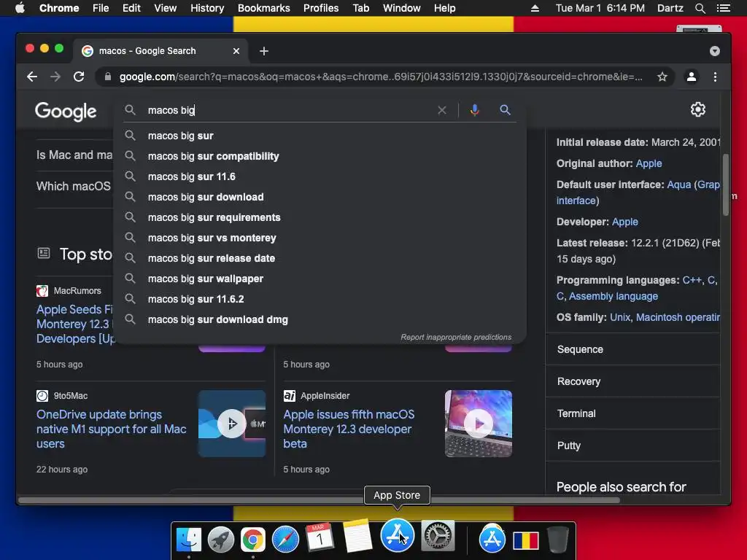Screen dimensions: 747x560
Task: Open Launchpad rocket from the Dock
Action: point(220,540)
